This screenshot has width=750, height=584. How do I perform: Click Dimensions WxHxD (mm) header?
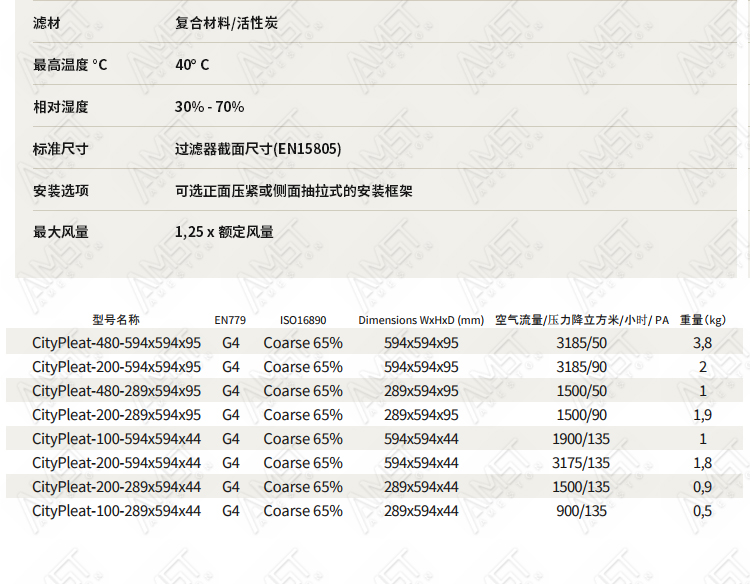[421, 320]
